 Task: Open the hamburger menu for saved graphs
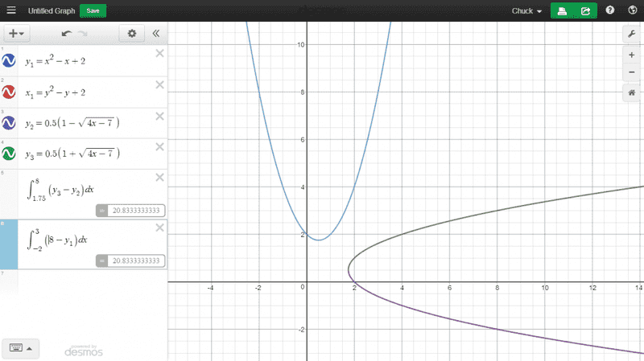[11, 11]
